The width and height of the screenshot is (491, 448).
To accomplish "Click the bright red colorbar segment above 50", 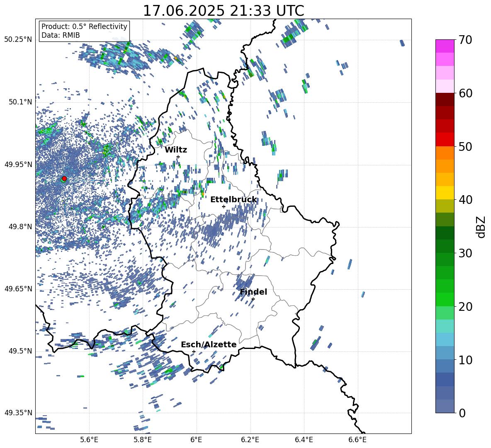I will (x=445, y=140).
